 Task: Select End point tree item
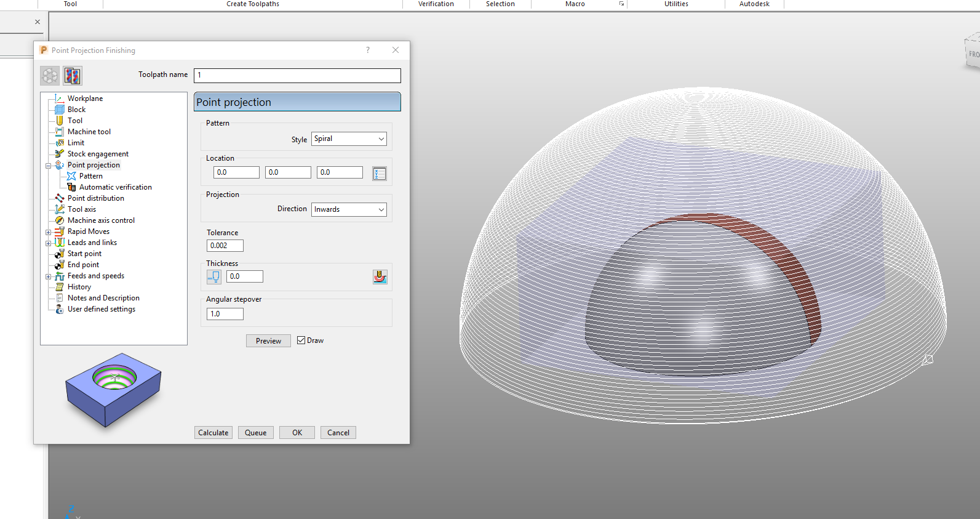83,265
